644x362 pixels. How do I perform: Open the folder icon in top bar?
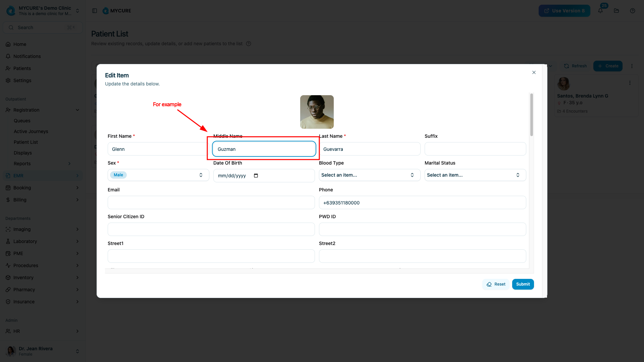pyautogui.click(x=616, y=11)
